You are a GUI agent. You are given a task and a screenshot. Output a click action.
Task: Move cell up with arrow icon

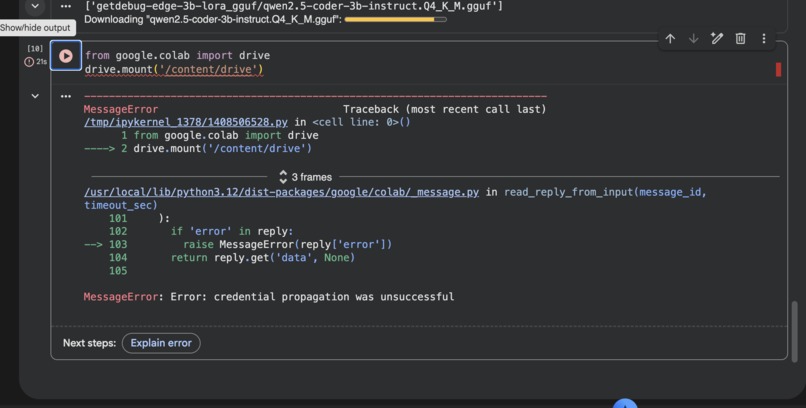coord(670,39)
